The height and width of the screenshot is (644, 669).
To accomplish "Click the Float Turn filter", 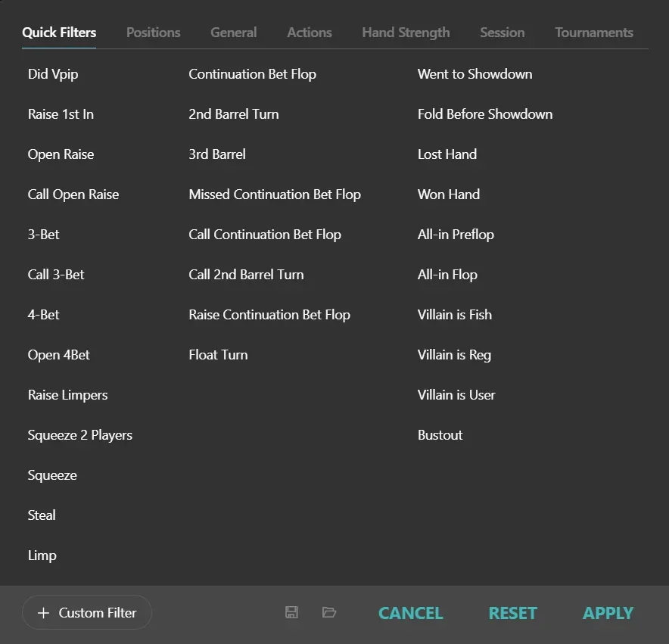I will (218, 355).
